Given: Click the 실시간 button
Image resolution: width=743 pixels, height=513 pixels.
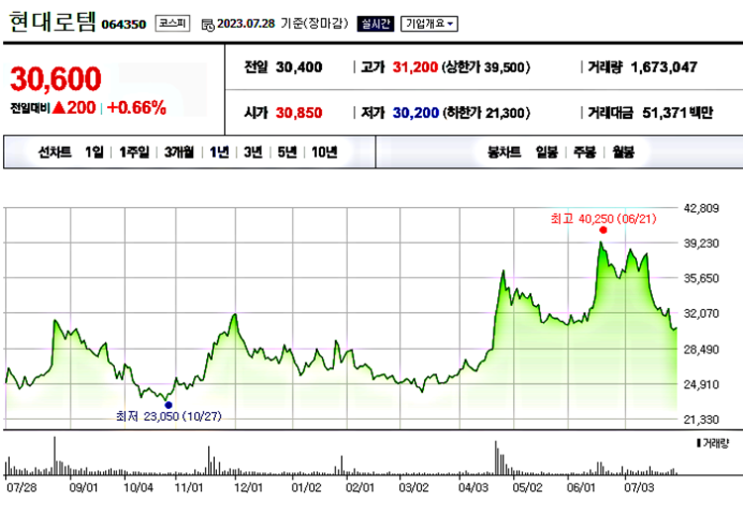Looking at the screenshot, I should (x=376, y=24).
